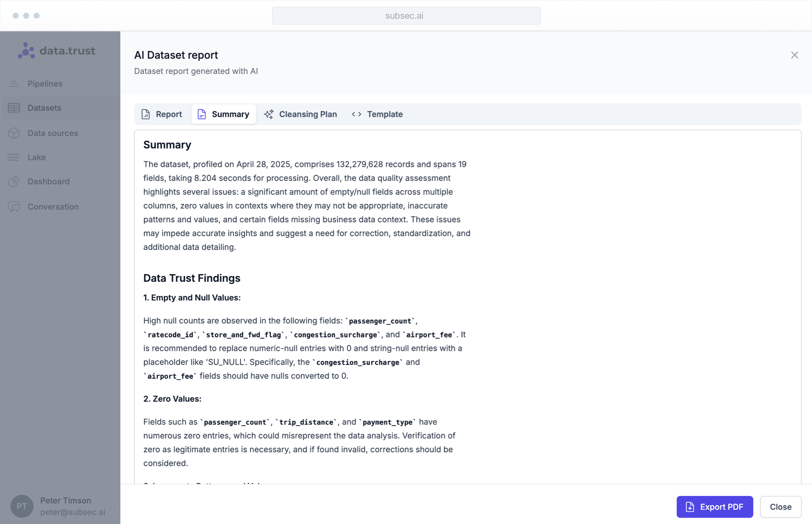
Task: Click the Data sources cube icon
Action: tap(14, 133)
